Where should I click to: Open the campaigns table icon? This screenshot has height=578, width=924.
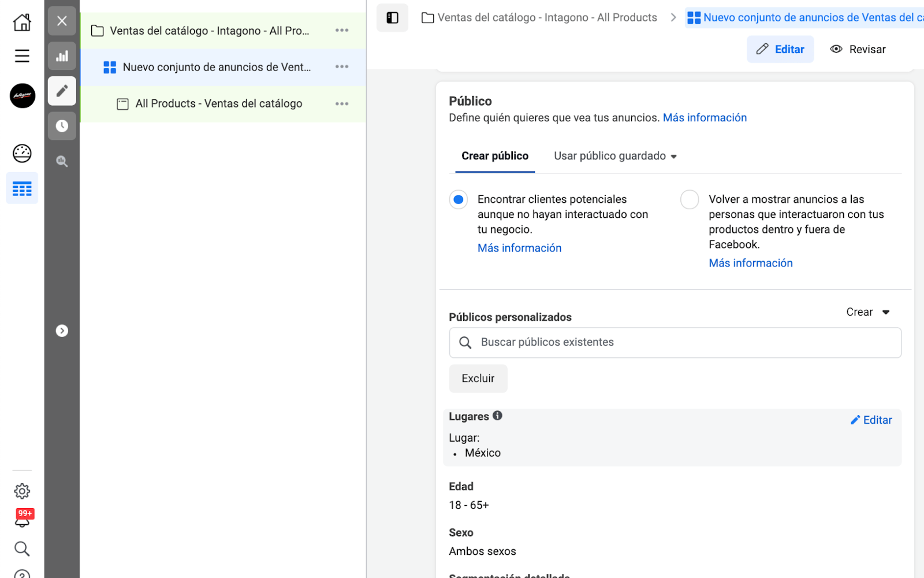[x=22, y=188]
